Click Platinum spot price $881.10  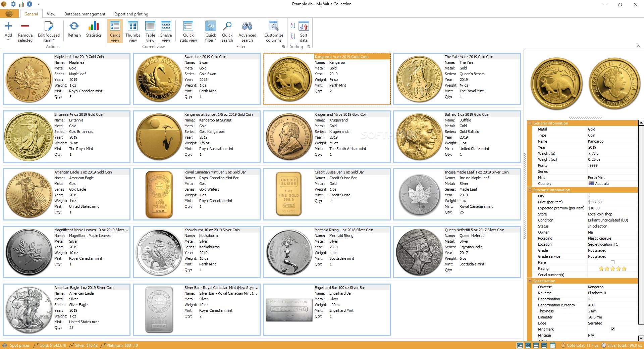(119, 345)
